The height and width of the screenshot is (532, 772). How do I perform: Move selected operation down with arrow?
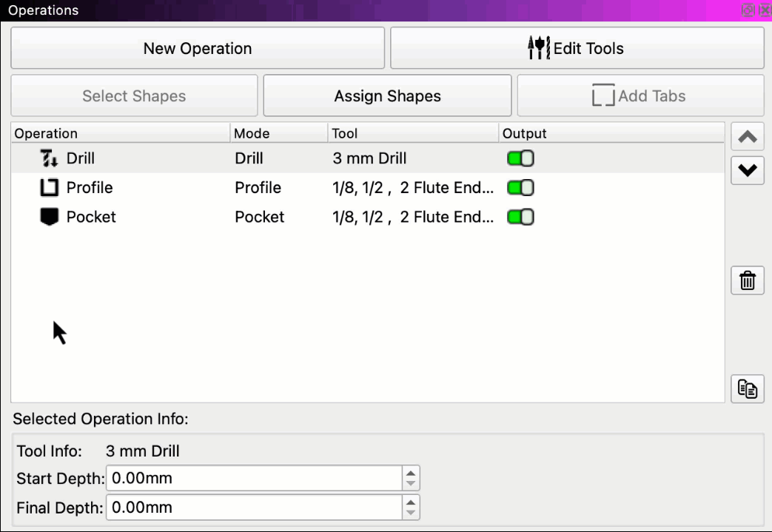pyautogui.click(x=747, y=171)
